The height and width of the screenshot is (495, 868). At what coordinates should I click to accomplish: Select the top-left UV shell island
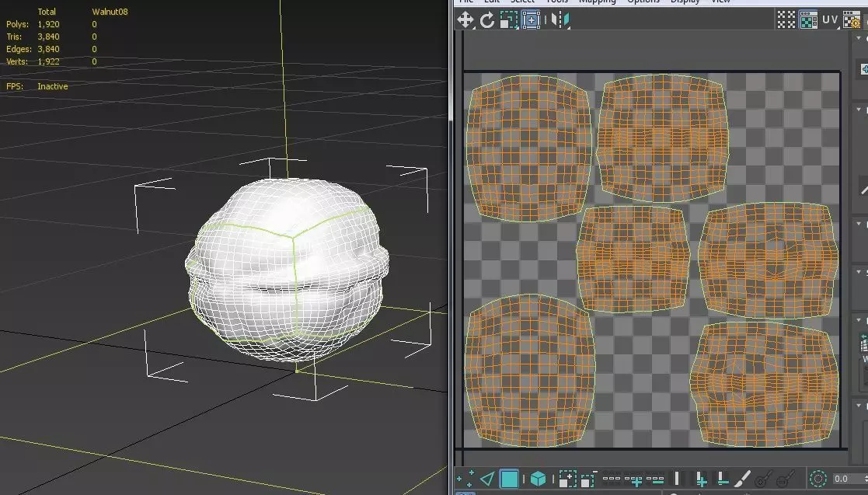[529, 148]
